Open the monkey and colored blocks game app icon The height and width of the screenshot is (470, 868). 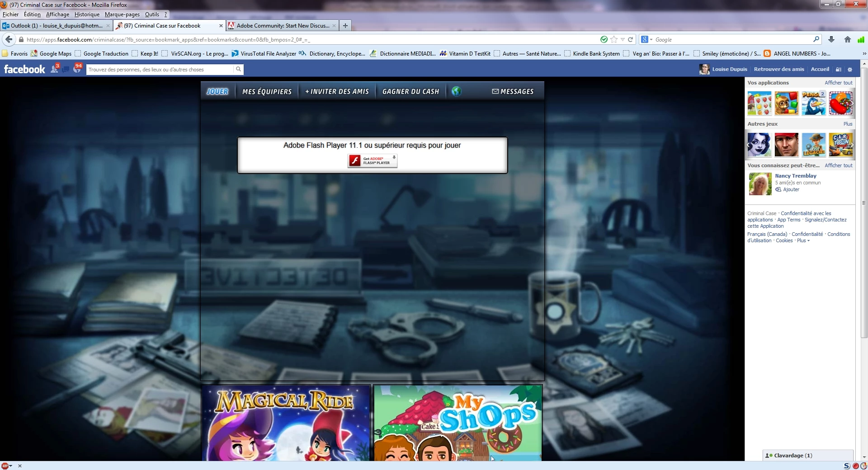tap(787, 103)
